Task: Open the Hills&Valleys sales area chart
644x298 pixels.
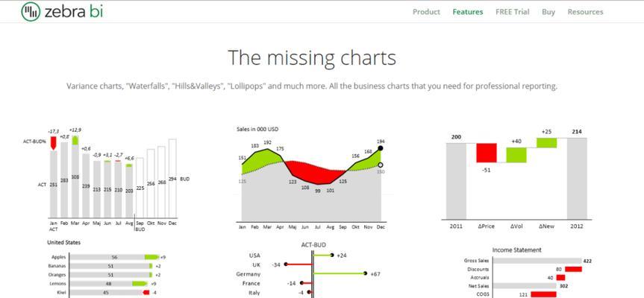Action: pos(312,178)
